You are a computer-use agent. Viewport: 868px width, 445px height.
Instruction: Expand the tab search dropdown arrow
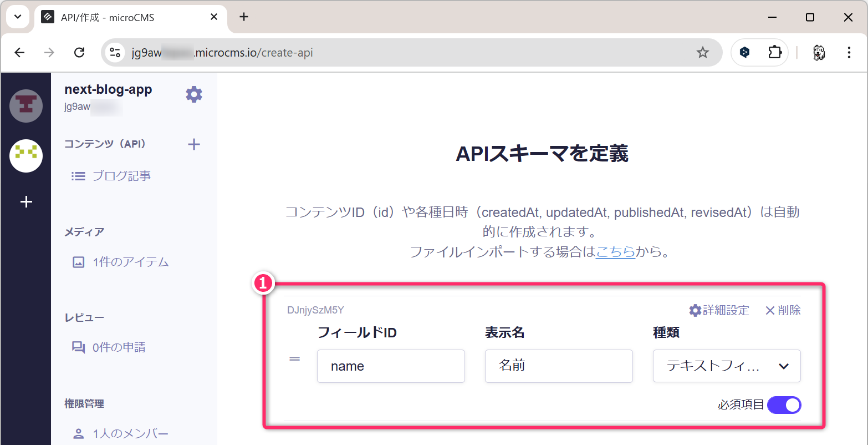pyautogui.click(x=18, y=17)
